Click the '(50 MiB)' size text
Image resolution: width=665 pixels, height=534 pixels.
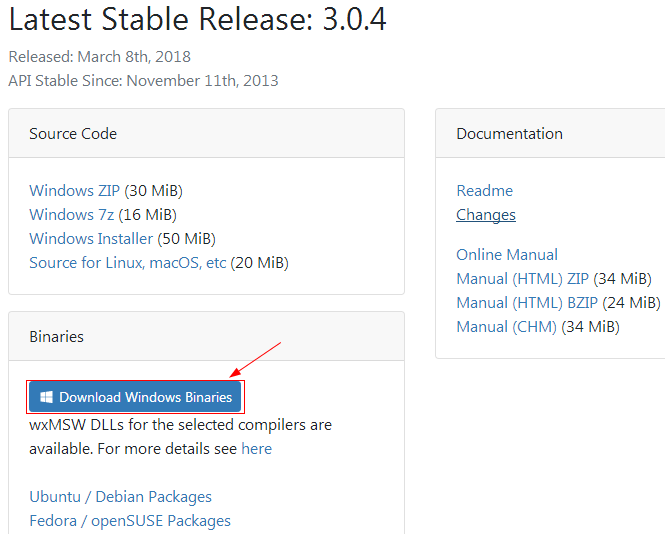187,239
